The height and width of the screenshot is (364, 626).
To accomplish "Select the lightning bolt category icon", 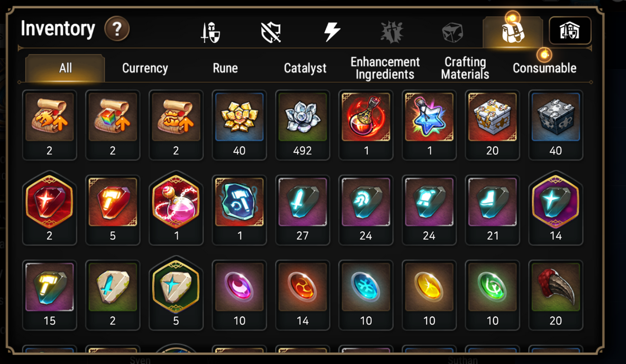I will (332, 32).
